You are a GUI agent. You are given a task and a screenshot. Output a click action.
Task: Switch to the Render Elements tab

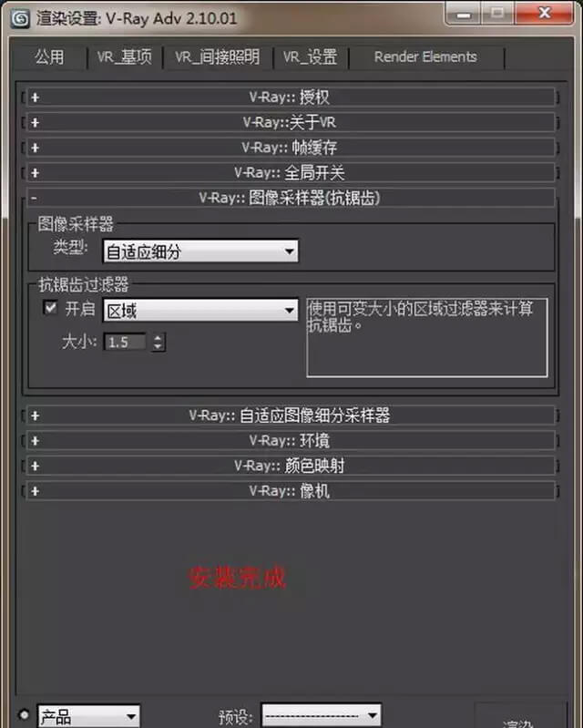(425, 57)
